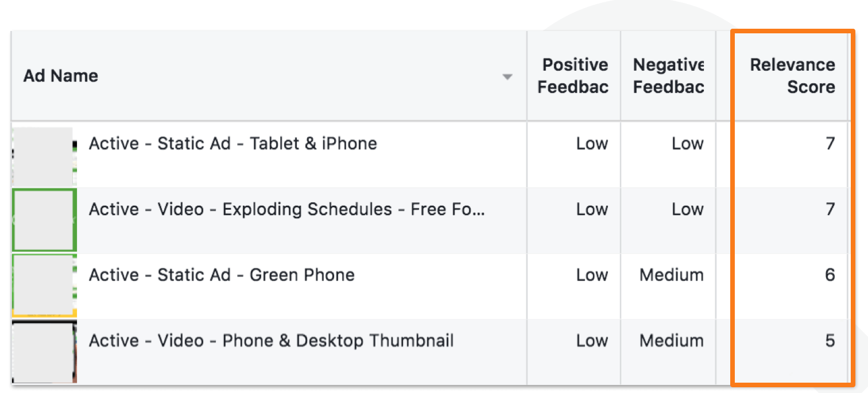Click Medium negative feedback for Phone & Desktop video
868x393 pixels.
[672, 341]
